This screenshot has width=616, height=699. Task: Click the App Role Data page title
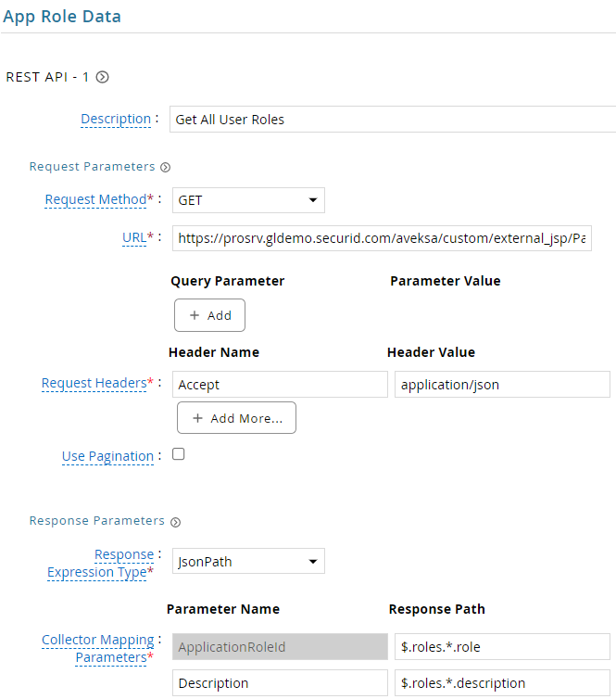click(62, 17)
